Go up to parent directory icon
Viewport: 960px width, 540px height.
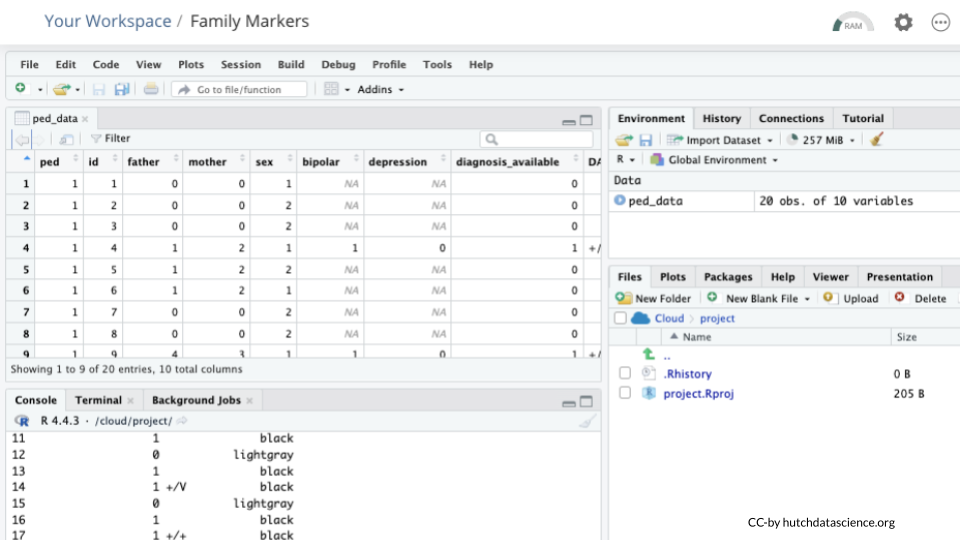(x=649, y=354)
